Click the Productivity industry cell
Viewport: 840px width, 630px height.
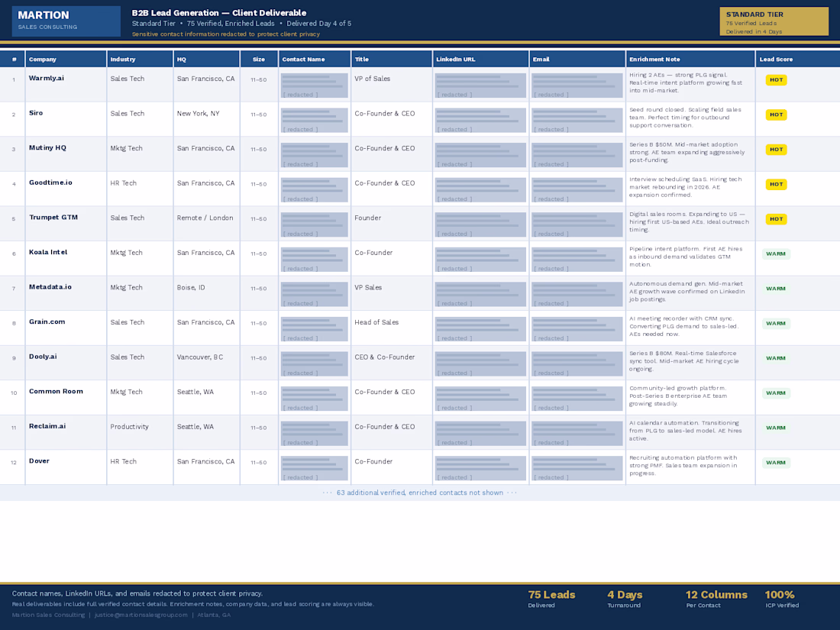pos(140,432)
